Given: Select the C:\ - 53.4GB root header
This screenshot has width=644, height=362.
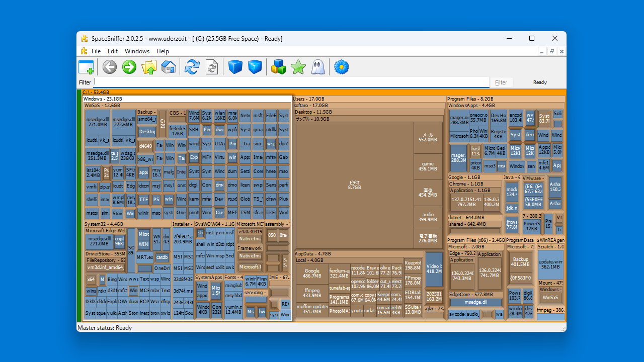Looking at the screenshot, I should pyautogui.click(x=324, y=92).
